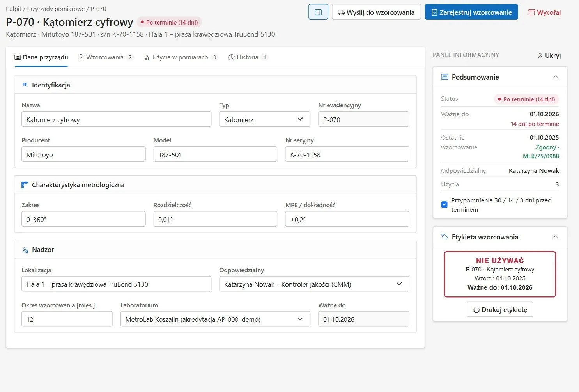Click the clock icon on Historia tab
This screenshot has height=392, width=579.
pyautogui.click(x=232, y=57)
